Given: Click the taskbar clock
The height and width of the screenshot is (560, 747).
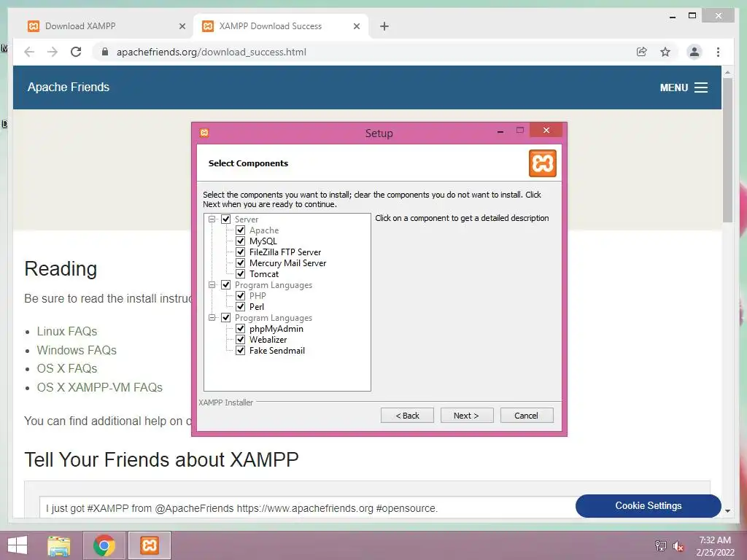Looking at the screenshot, I should 715,546.
